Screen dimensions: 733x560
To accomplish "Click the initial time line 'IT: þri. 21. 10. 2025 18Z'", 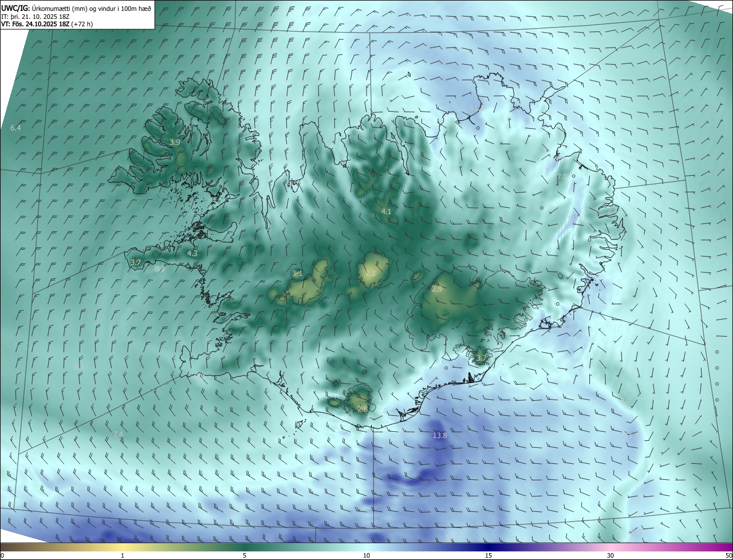I will (x=36, y=17).
